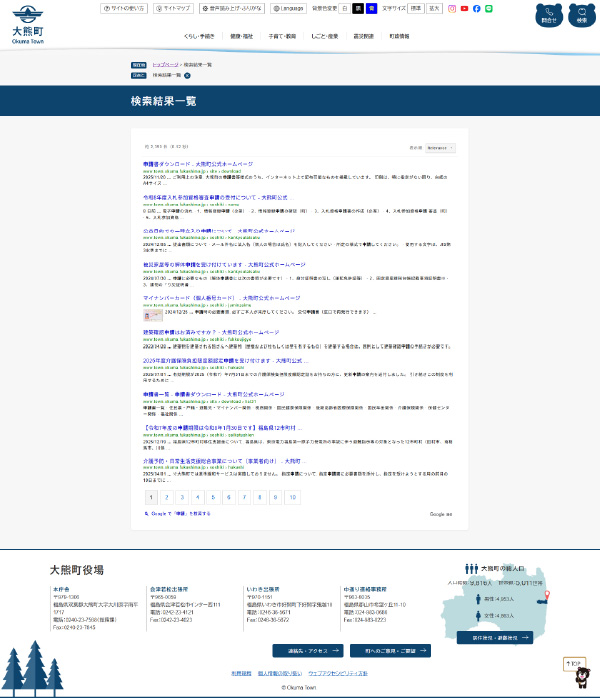Open the YouTube icon link
The image size is (600, 698).
click(x=464, y=8)
